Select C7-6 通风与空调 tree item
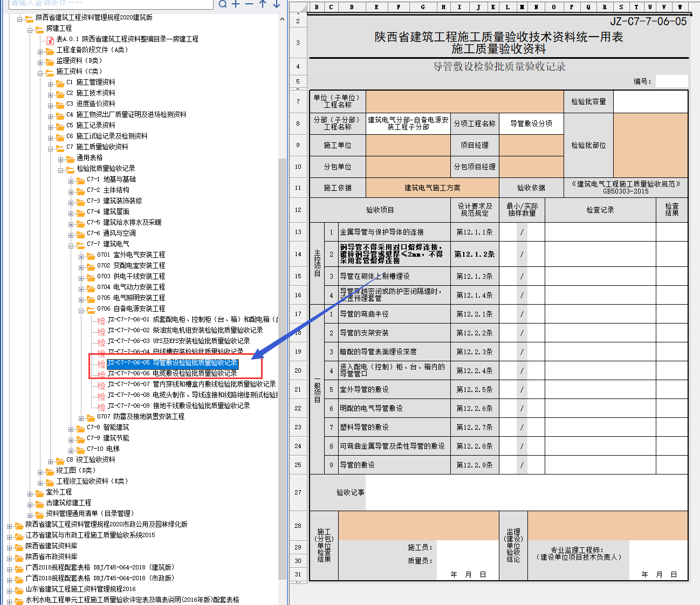Image resolution: width=700 pixels, height=605 pixels. click(111, 233)
